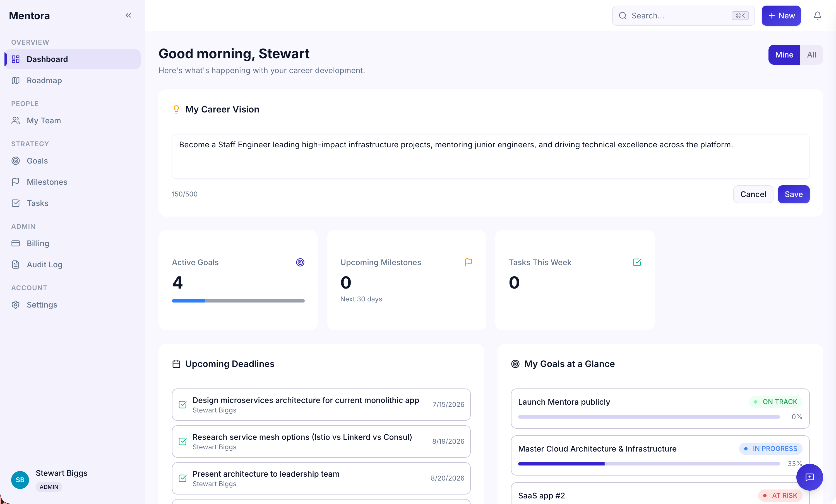Click the Upcoming Deadlines calendar icon
The height and width of the screenshot is (504, 836).
(176, 364)
